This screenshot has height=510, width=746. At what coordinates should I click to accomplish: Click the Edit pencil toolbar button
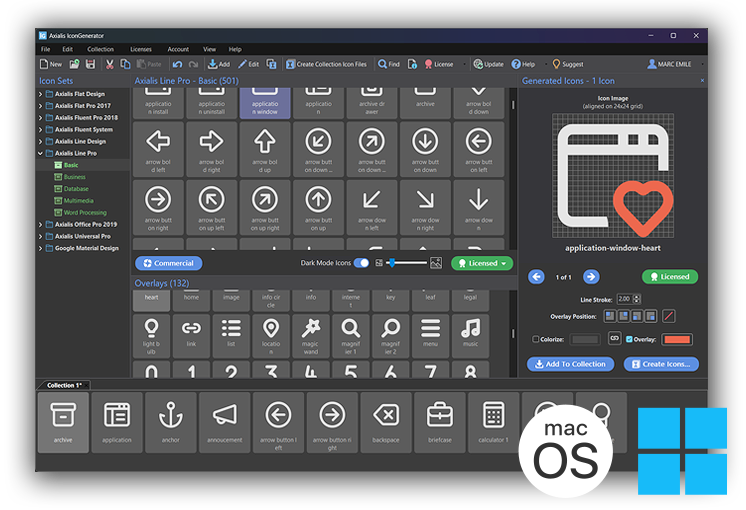[x=248, y=64]
